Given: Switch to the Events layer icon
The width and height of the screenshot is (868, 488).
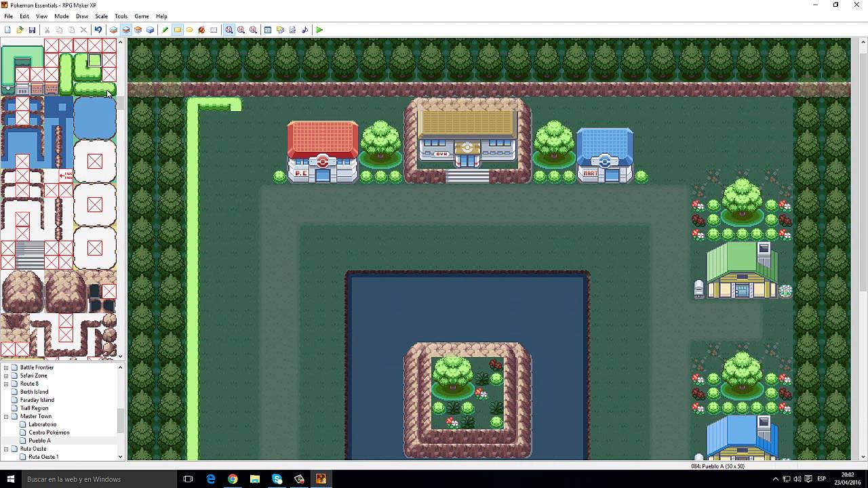Looking at the screenshot, I should click(150, 30).
